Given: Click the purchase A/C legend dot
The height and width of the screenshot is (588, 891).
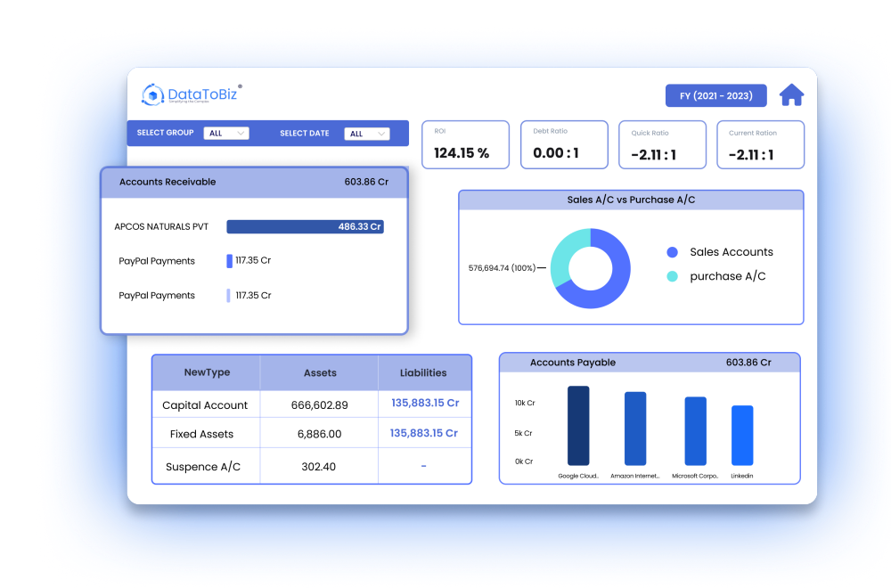Looking at the screenshot, I should coord(673,276).
